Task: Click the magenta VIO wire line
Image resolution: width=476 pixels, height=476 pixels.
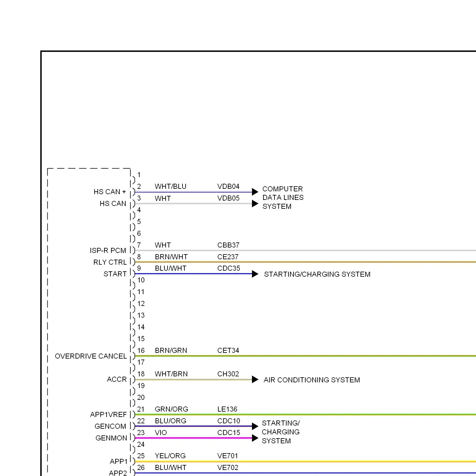Action: click(x=194, y=438)
